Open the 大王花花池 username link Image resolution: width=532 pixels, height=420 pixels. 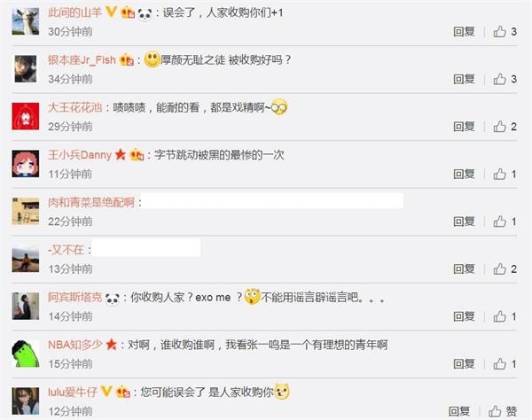[75, 107]
